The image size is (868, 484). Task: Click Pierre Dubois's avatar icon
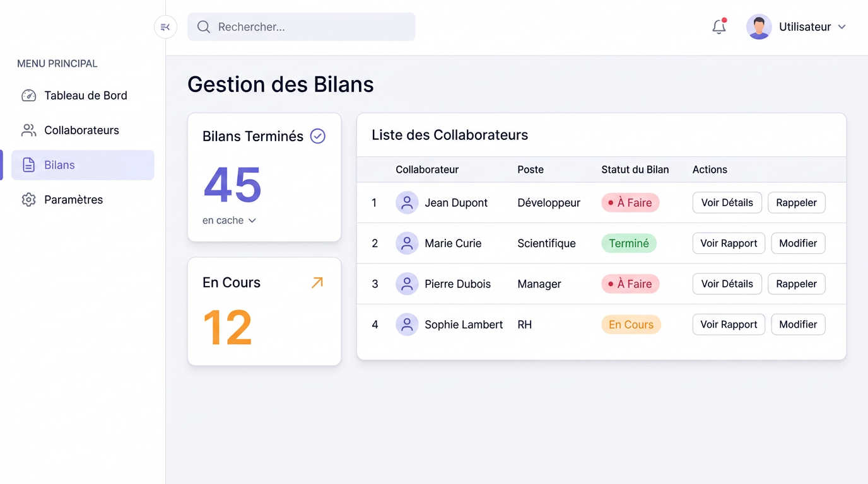tap(407, 284)
